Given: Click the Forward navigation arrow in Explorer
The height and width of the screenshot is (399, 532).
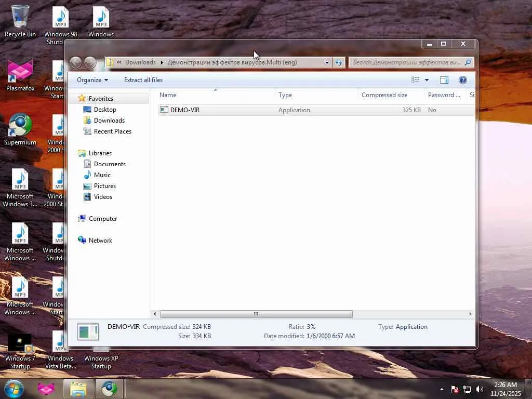Looking at the screenshot, I should tap(90, 62).
